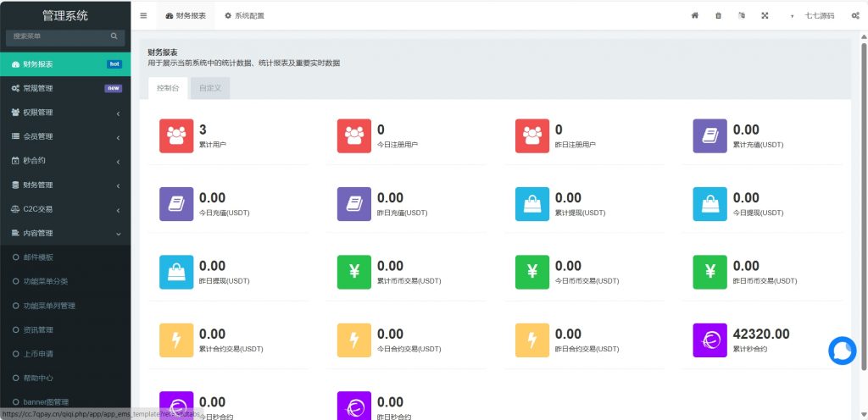Image resolution: width=868 pixels, height=420 pixels.
Task: Open 功能菜单列管理 submenu item
Action: (65, 306)
